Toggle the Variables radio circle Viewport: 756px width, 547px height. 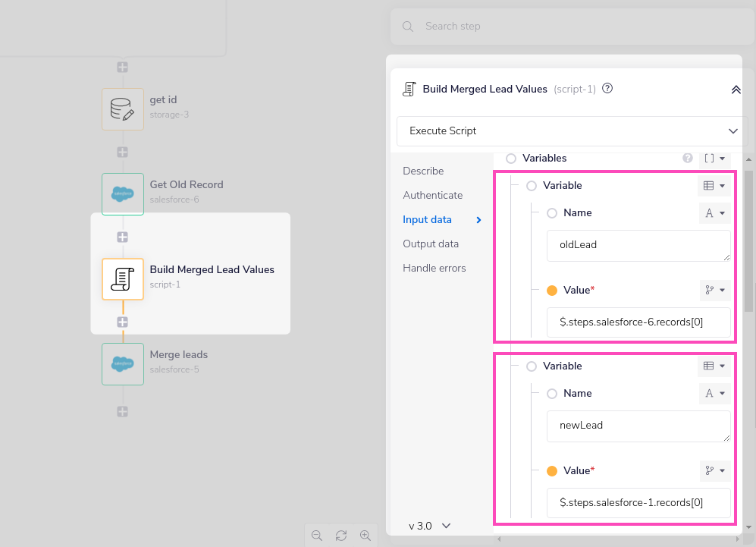coord(511,159)
